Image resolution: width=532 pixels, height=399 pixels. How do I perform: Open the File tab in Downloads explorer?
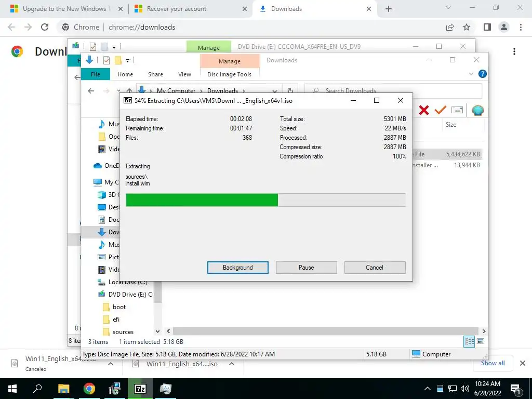[x=96, y=74]
